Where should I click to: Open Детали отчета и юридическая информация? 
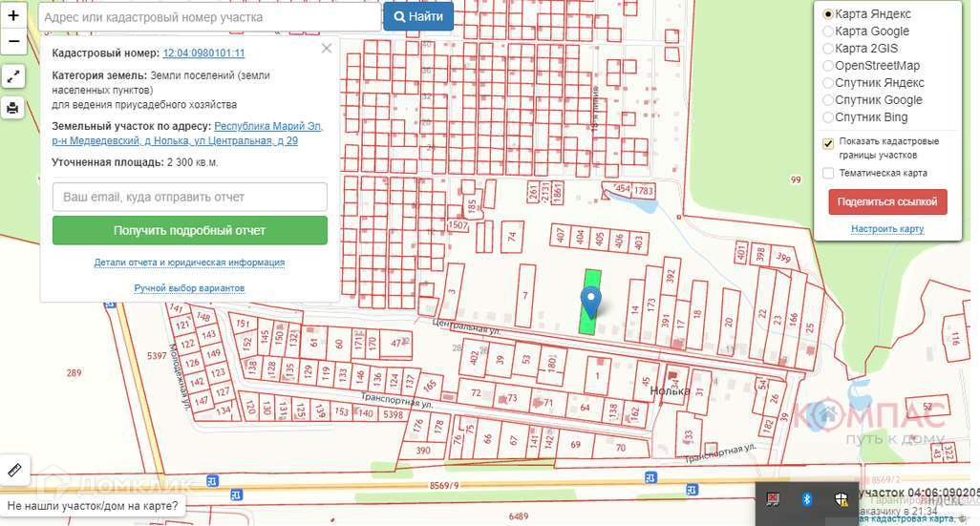click(189, 263)
